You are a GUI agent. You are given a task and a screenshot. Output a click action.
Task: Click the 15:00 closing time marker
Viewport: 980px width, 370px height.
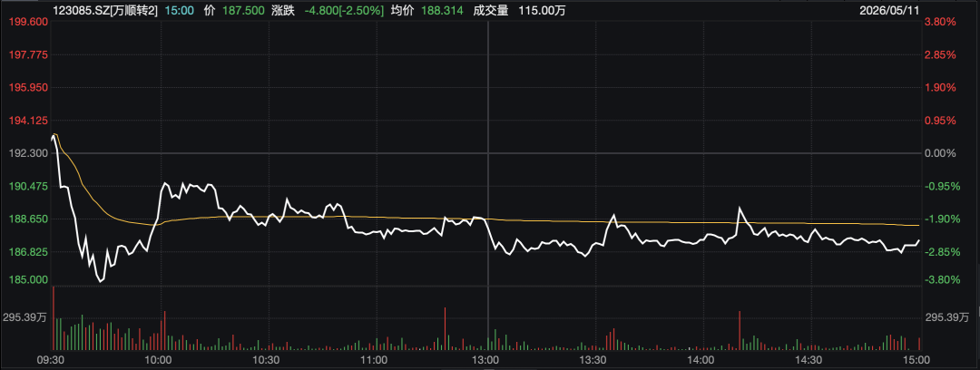click(917, 360)
